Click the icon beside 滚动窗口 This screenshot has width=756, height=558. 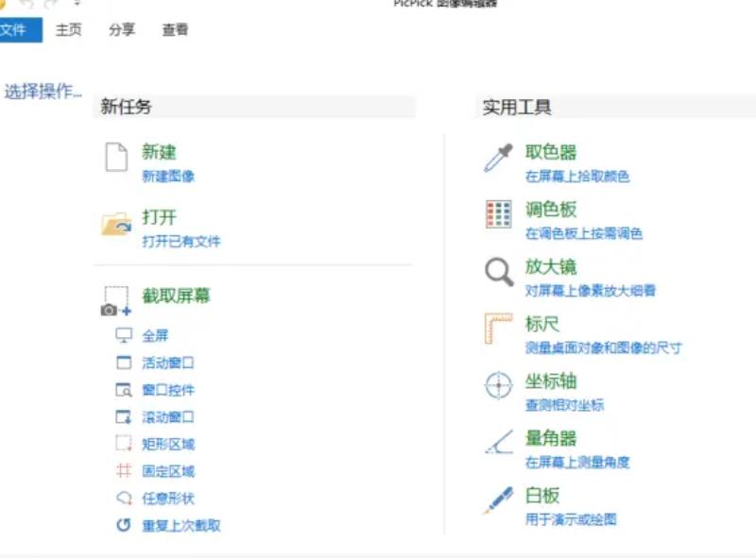(x=124, y=416)
